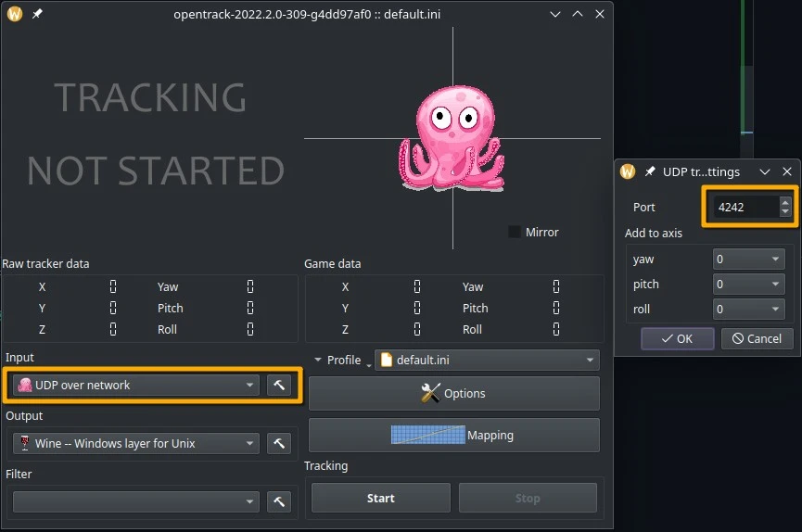Click the 'Input' section label
Screen dimensions: 802x532
click(19, 358)
